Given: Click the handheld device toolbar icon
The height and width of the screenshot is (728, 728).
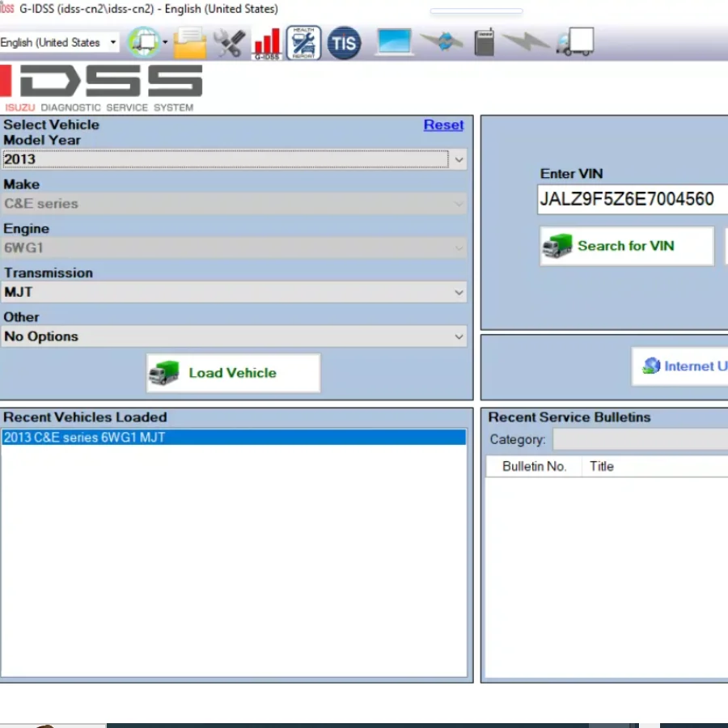Looking at the screenshot, I should (483, 42).
